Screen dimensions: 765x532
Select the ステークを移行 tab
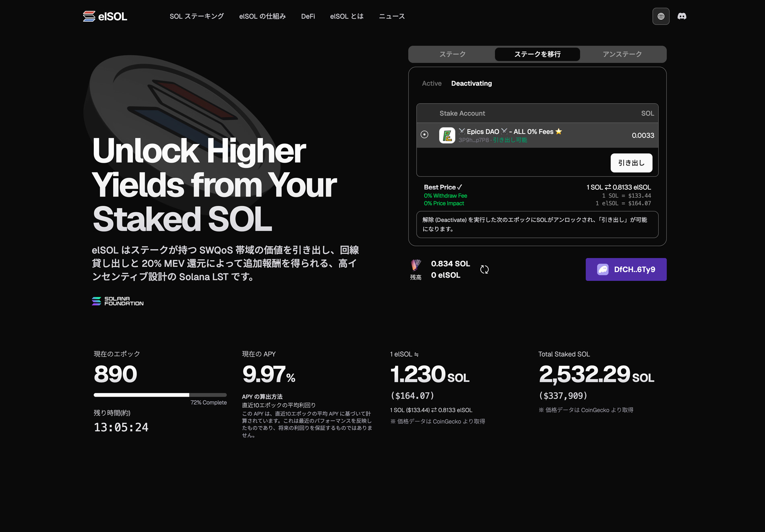[537, 54]
